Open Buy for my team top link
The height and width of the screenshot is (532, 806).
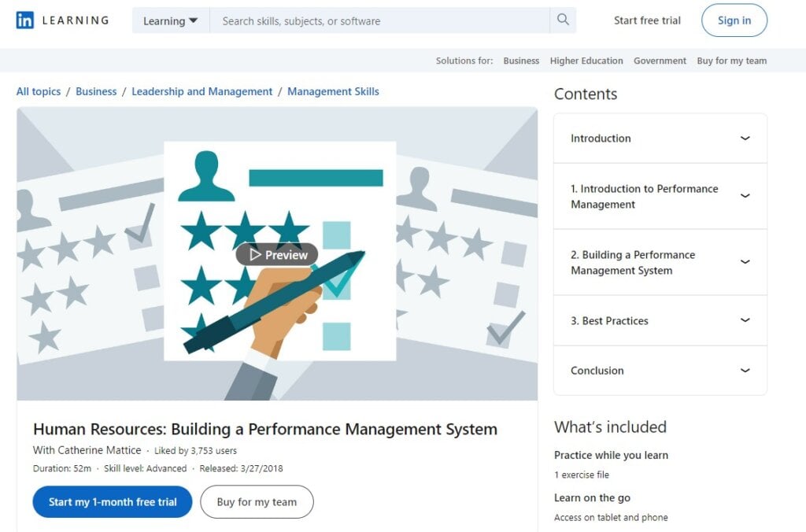(x=731, y=61)
